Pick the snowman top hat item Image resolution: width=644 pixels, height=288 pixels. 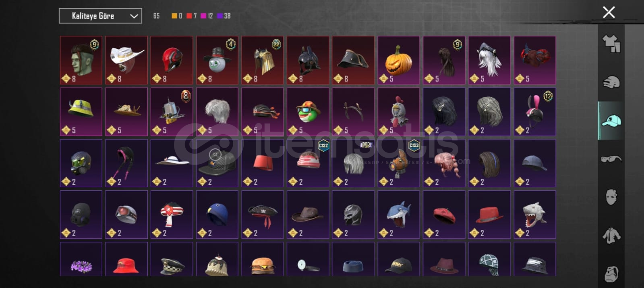(x=217, y=60)
